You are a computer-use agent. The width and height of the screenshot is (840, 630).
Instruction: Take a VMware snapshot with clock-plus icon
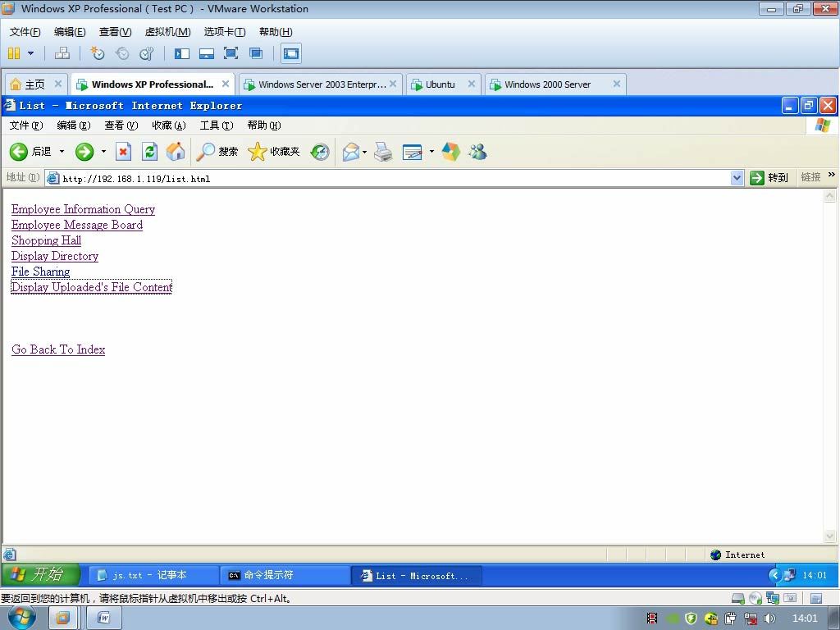click(97, 53)
